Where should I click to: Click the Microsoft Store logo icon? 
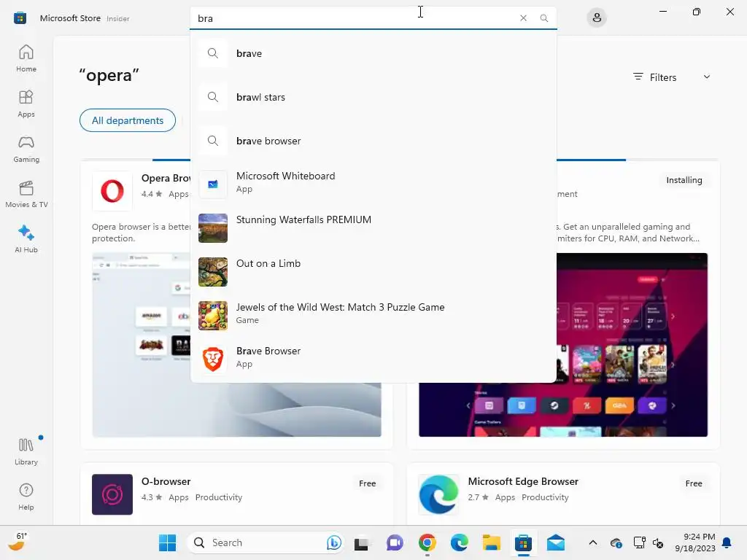20,18
